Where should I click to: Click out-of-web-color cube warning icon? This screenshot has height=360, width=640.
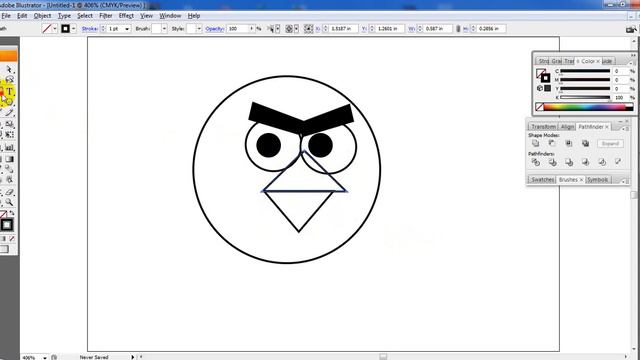[x=540, y=88]
